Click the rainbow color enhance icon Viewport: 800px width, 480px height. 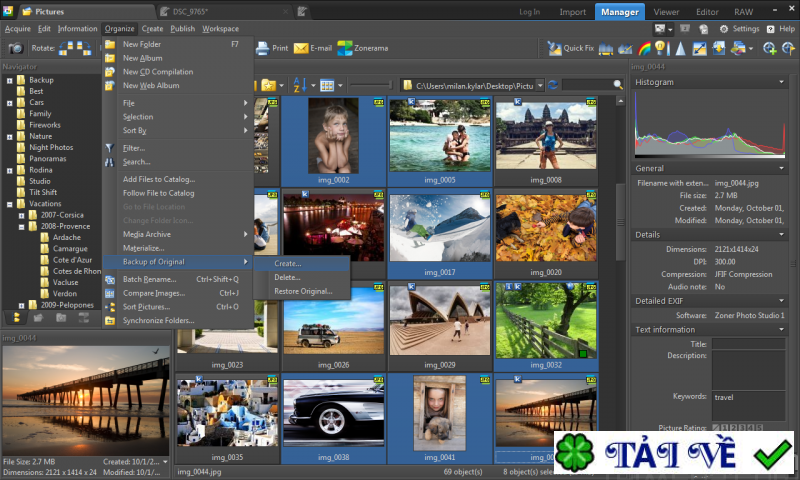pos(646,48)
